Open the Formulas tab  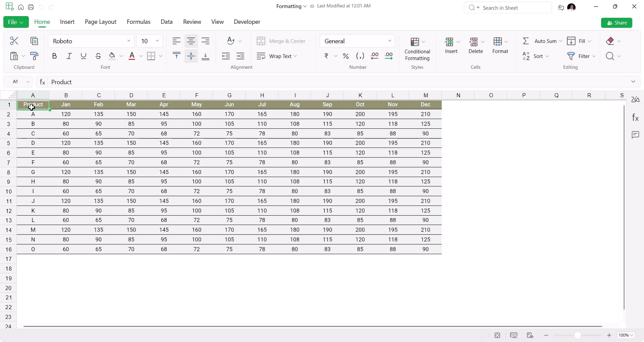(x=139, y=22)
